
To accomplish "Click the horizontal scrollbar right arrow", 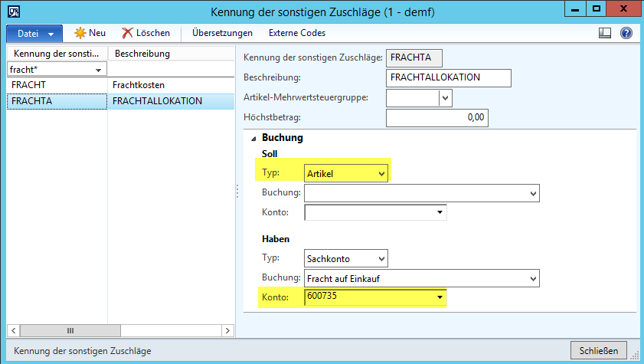I will point(227,331).
